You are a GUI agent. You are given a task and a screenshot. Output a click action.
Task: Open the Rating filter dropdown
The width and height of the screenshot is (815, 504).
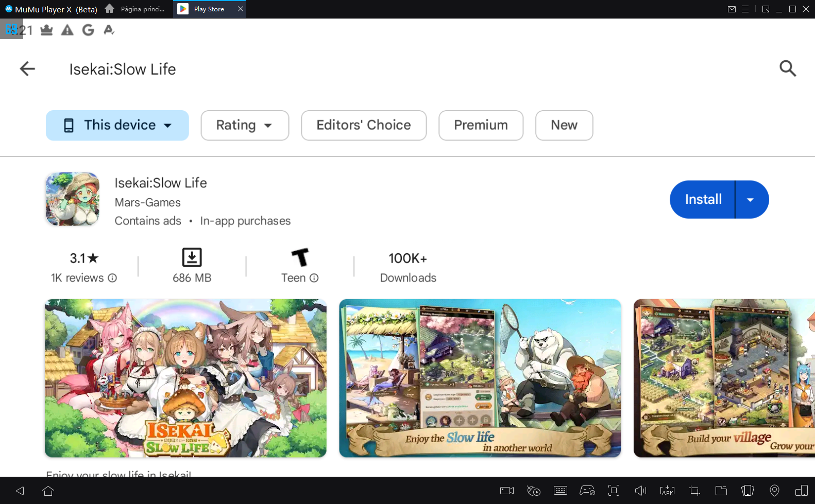tap(245, 125)
